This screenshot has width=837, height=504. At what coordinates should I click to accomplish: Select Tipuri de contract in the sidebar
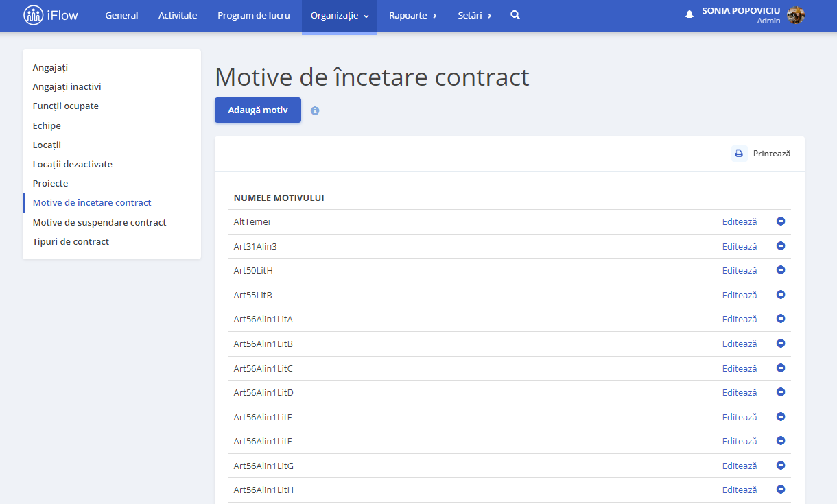pyautogui.click(x=71, y=242)
